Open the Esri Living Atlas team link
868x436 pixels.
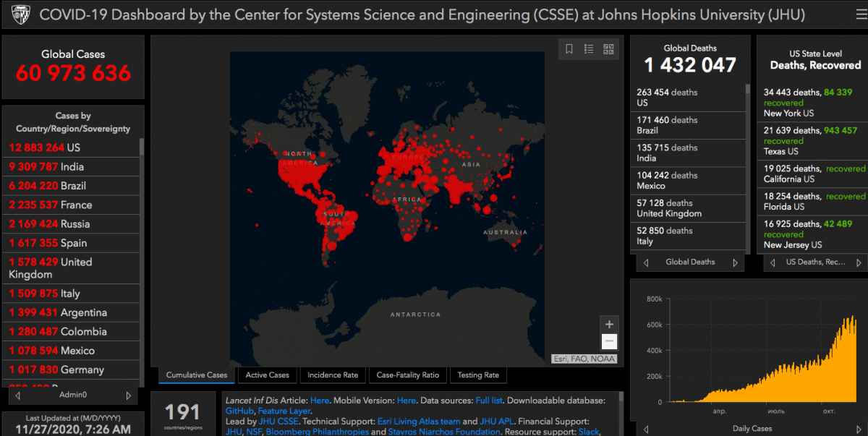coord(418,422)
